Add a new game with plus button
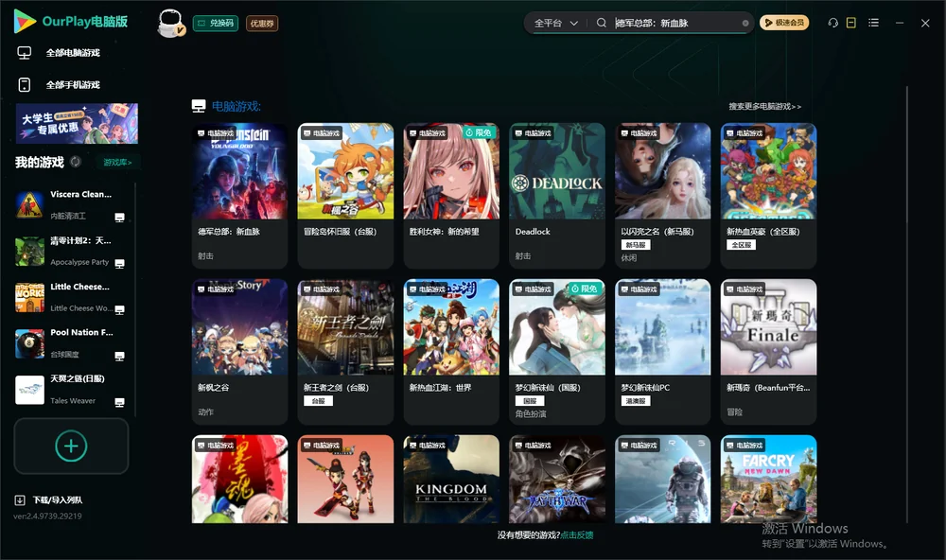This screenshot has width=946, height=560. 71,446
